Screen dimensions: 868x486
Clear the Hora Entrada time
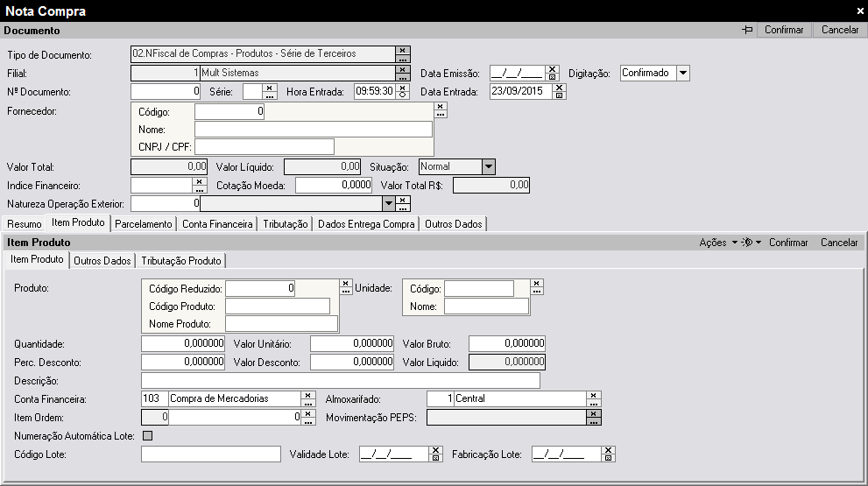point(402,88)
